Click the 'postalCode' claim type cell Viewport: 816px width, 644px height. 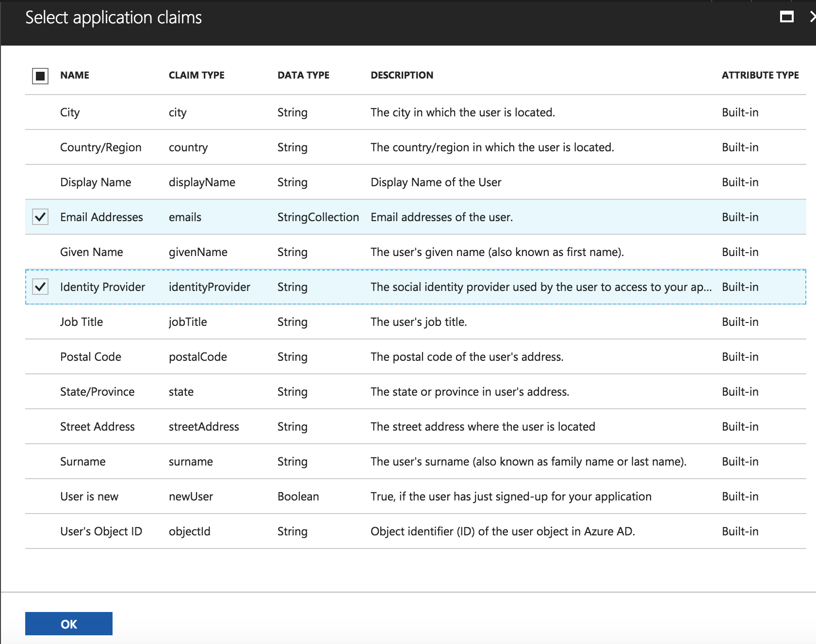coord(198,356)
